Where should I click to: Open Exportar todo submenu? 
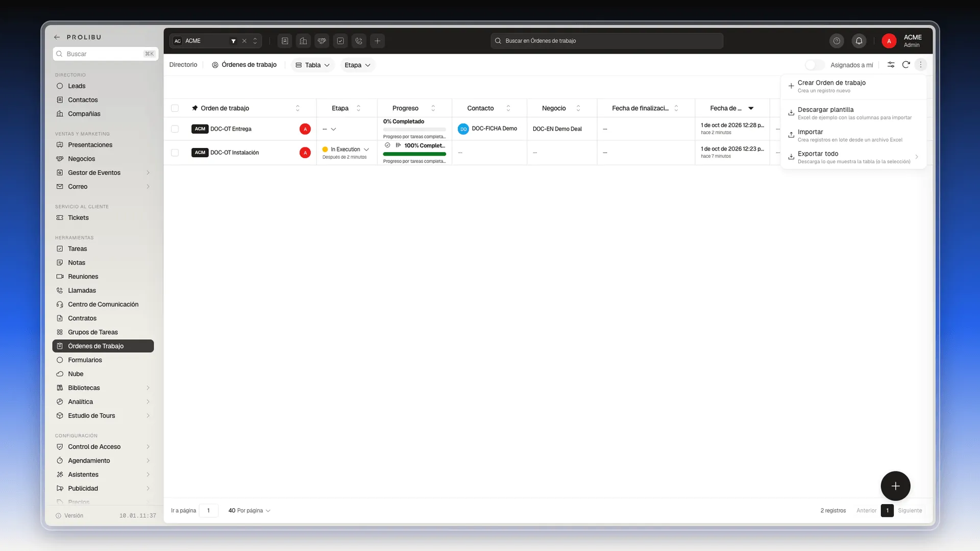click(x=853, y=157)
